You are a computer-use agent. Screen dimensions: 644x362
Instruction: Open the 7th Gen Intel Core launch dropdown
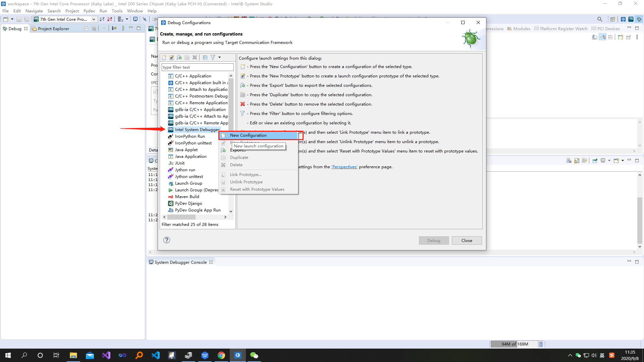coord(94,19)
